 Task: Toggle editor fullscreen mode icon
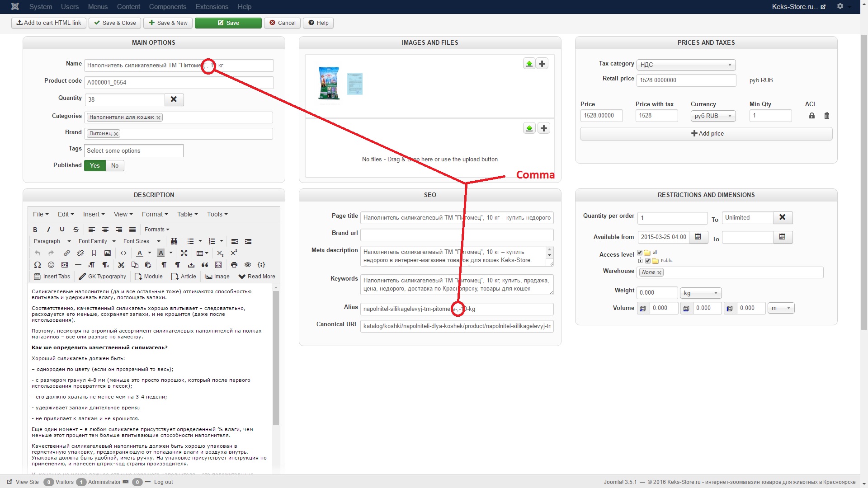pyautogui.click(x=184, y=253)
